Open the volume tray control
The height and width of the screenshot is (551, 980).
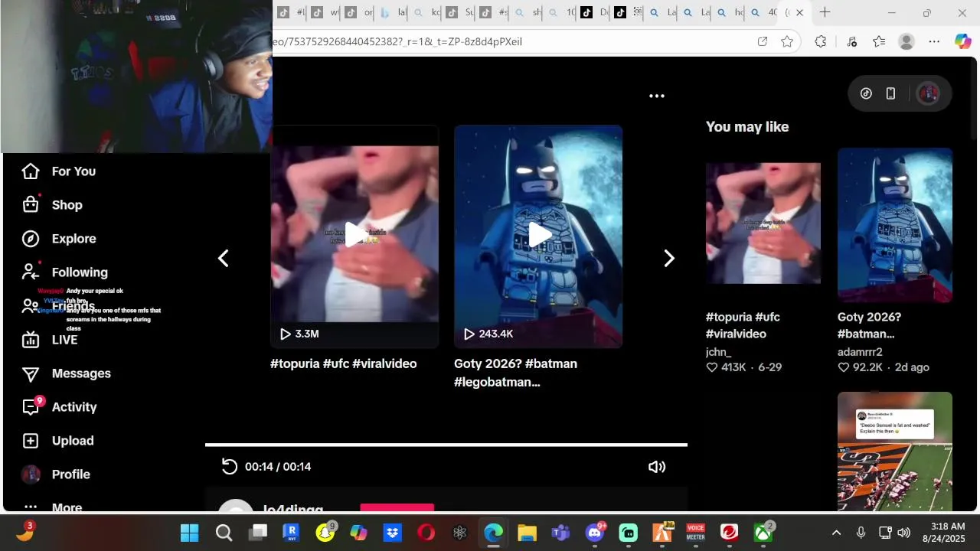[x=904, y=533]
